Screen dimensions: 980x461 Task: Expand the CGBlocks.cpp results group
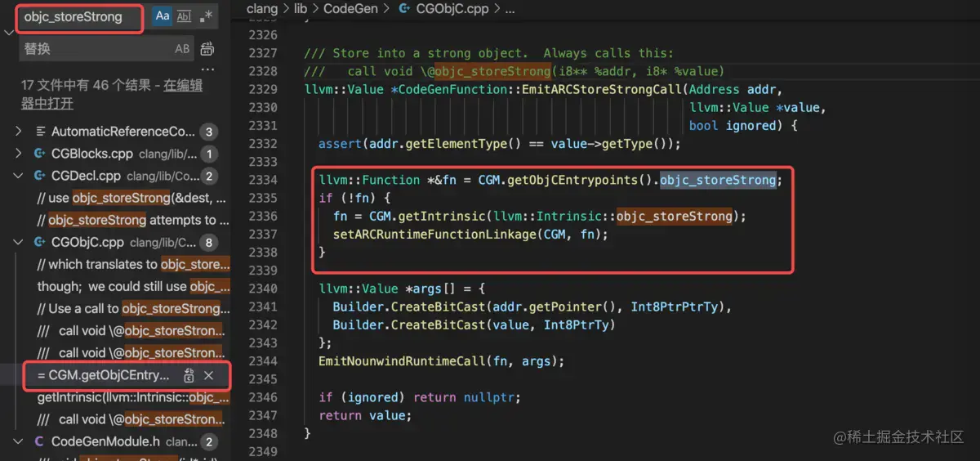20,154
